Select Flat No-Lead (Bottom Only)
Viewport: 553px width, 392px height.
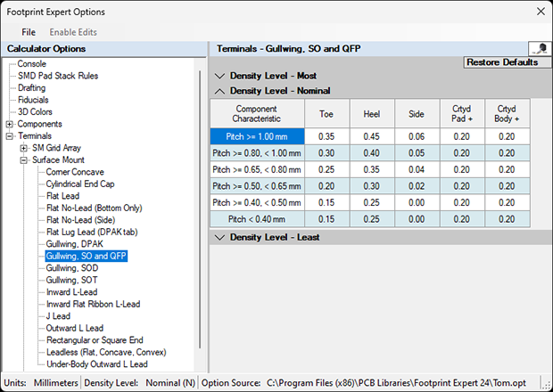click(x=95, y=208)
